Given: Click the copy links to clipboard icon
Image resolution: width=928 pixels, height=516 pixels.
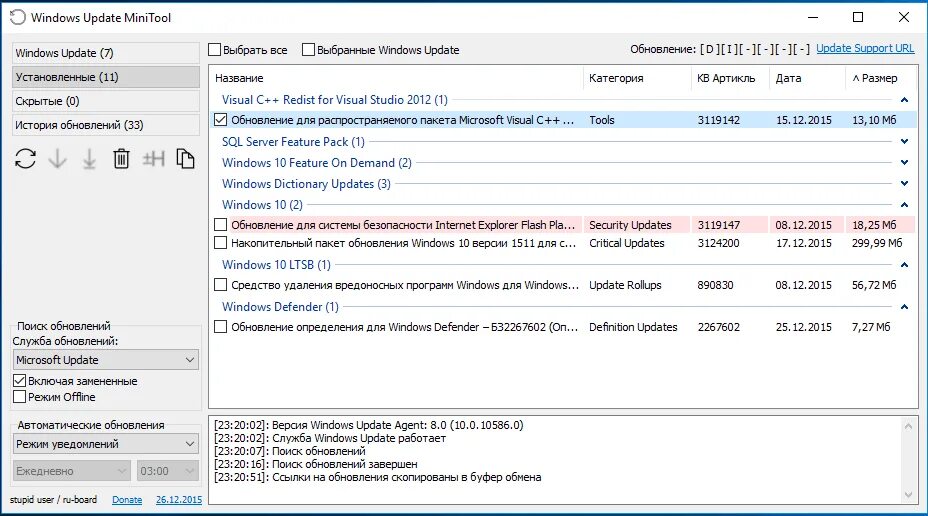Looking at the screenshot, I should click(185, 159).
